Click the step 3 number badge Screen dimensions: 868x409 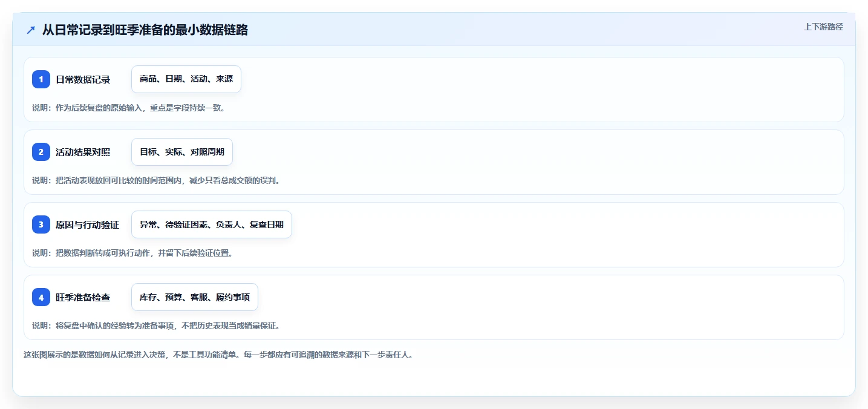point(41,224)
